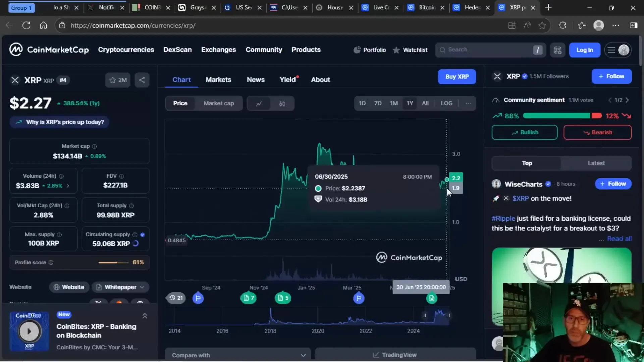Click the Log In button
This screenshot has width=644, height=362.
(x=585, y=50)
